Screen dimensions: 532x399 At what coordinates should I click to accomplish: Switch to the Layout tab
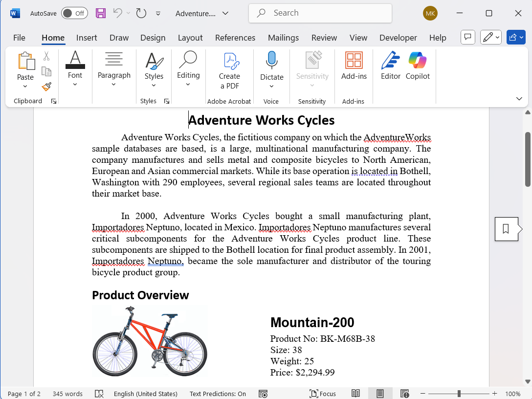pyautogui.click(x=190, y=38)
